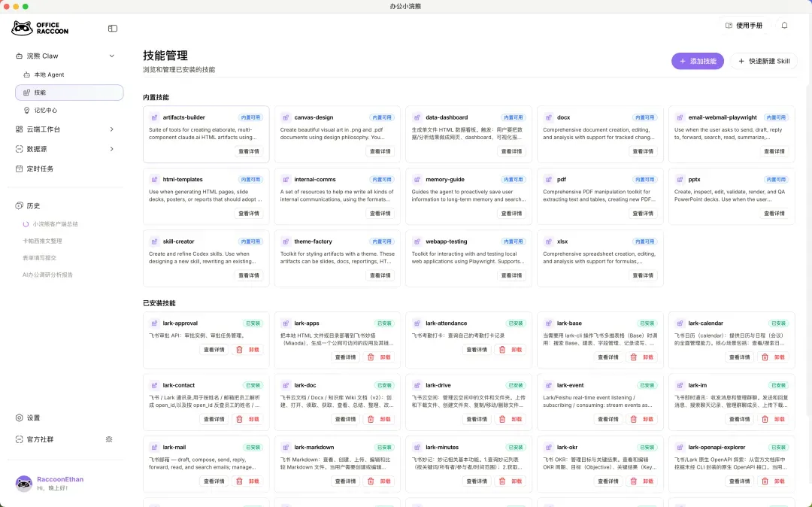
Task: View details of lark-minutes skill
Action: click(477, 481)
